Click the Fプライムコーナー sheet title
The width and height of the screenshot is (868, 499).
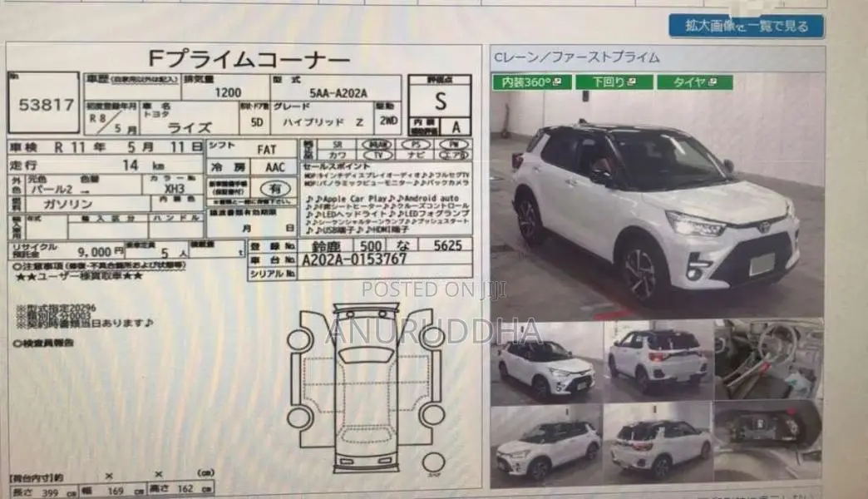click(249, 59)
